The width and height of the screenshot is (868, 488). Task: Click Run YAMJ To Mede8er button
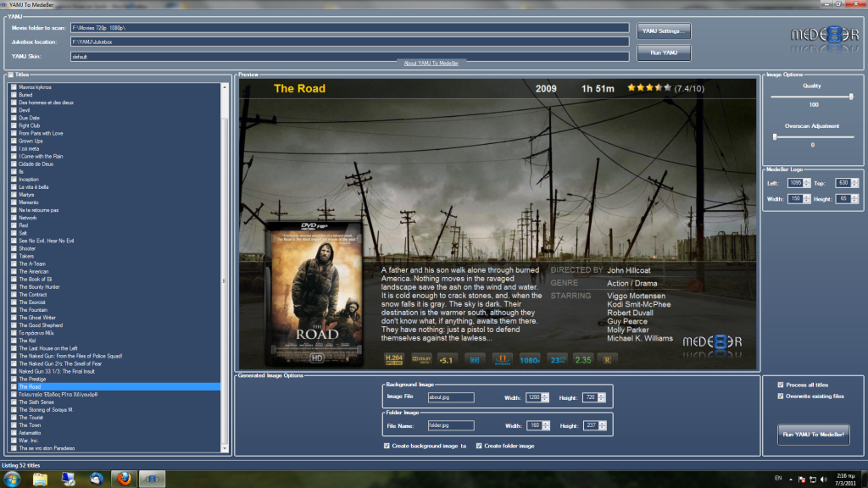pos(813,435)
